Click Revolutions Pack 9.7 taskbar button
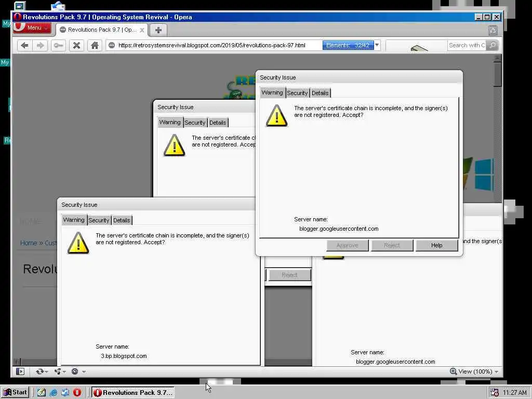 133,393
